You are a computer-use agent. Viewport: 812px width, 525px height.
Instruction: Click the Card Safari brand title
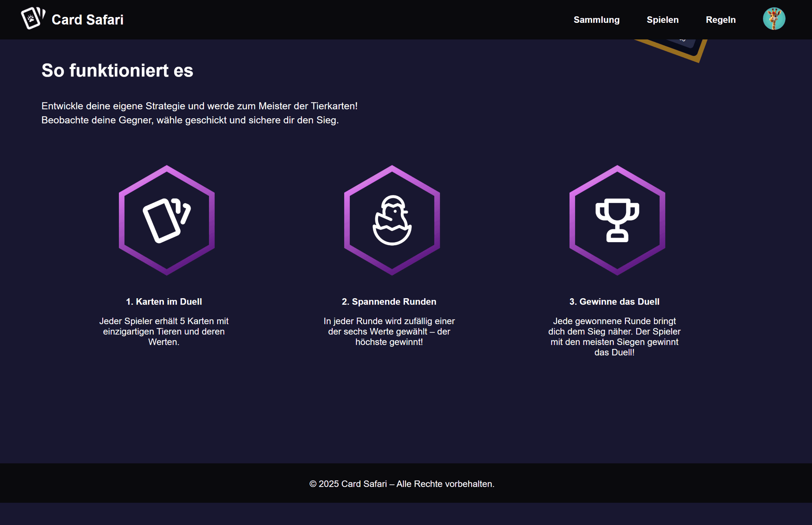tap(87, 20)
